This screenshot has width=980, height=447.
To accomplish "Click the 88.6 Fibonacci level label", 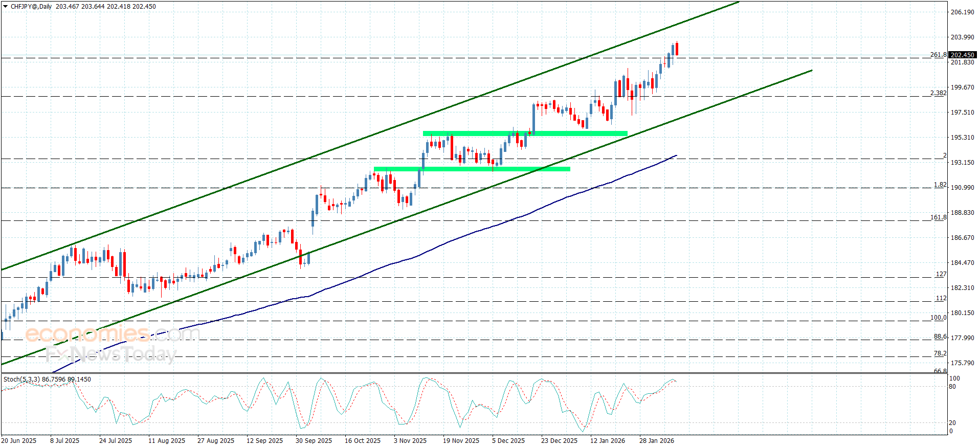I will pos(940,337).
